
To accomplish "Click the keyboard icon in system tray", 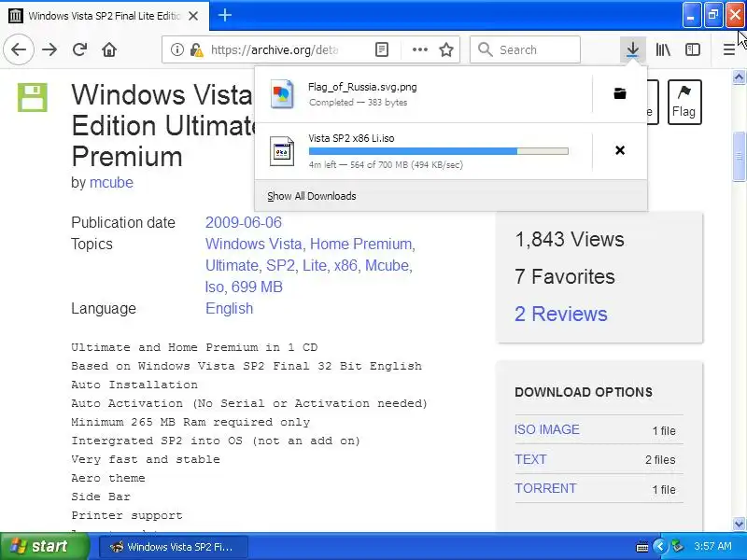I will pyautogui.click(x=641, y=547).
